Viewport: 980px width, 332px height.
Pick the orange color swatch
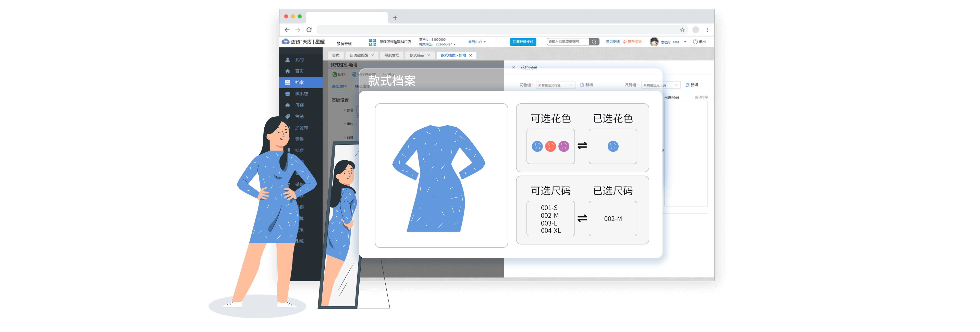(x=550, y=146)
